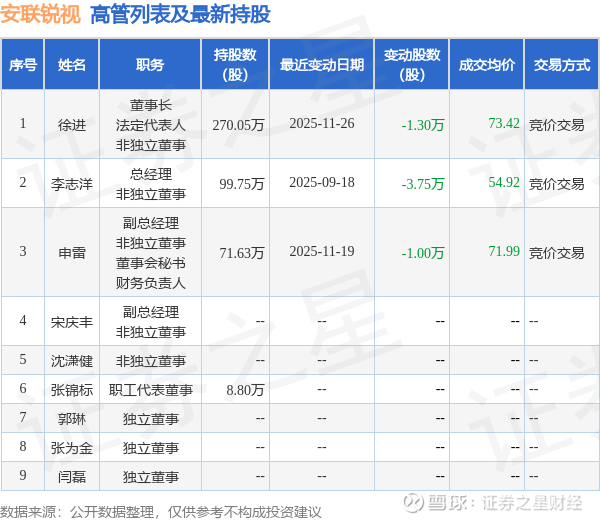Select the 职务 column header
Image resolution: width=600 pixels, height=521 pixels.
[x=150, y=65]
